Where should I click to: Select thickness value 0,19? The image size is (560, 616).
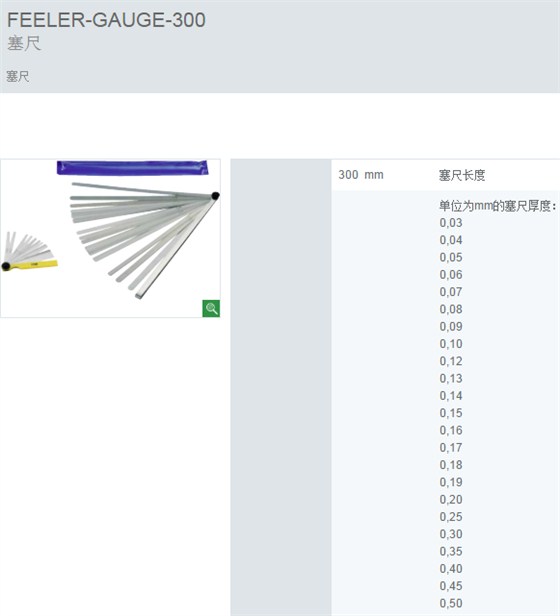(451, 482)
